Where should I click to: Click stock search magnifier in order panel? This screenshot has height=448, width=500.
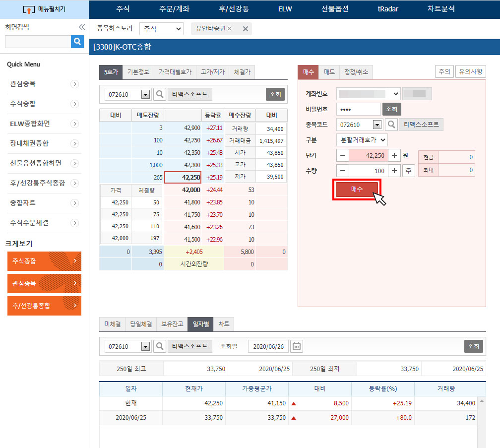pos(391,125)
